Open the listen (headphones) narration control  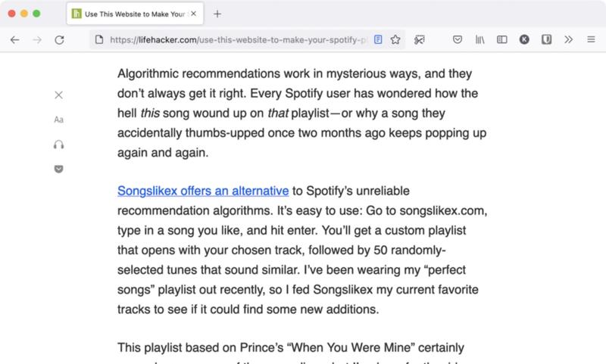[59, 144]
